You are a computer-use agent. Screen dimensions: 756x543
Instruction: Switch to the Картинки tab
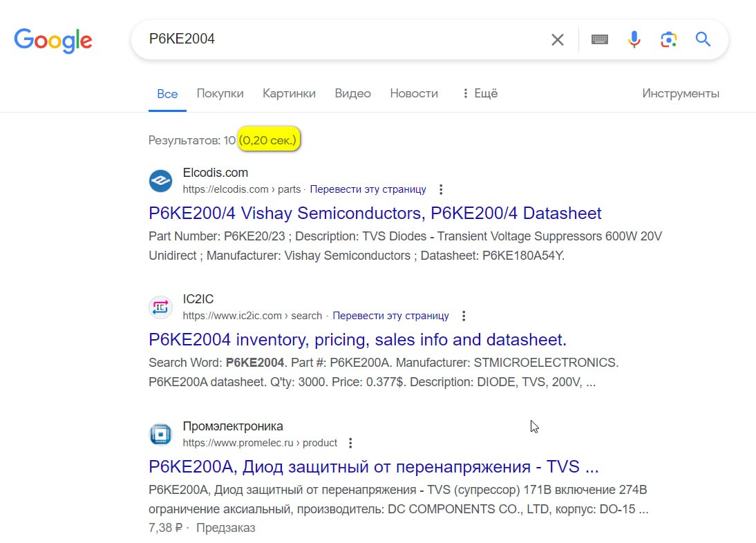tap(289, 93)
